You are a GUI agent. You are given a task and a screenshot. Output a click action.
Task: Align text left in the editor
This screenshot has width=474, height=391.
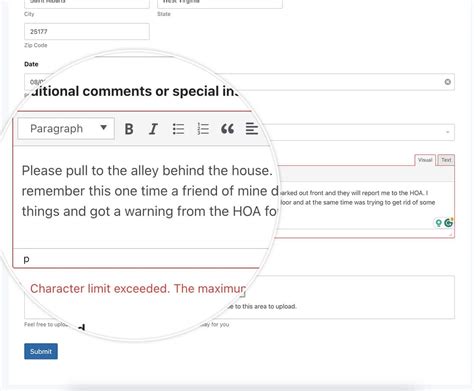tap(252, 129)
